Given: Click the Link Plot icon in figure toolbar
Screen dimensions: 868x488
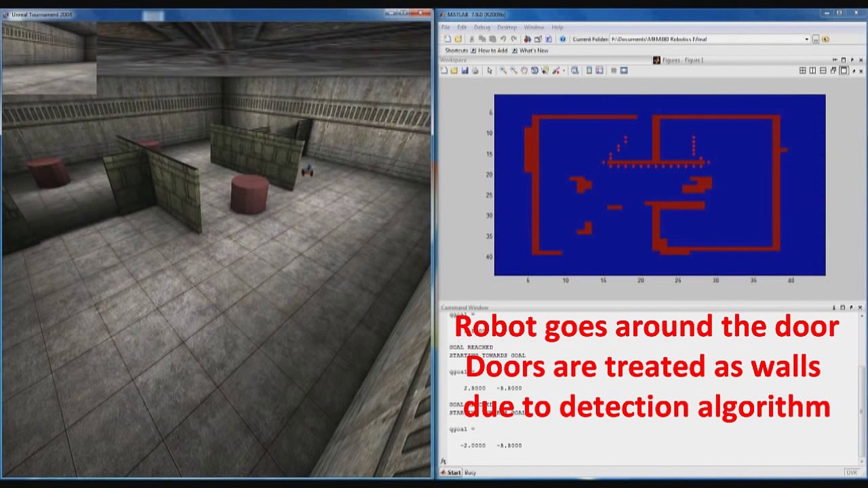Looking at the screenshot, I should (x=575, y=70).
